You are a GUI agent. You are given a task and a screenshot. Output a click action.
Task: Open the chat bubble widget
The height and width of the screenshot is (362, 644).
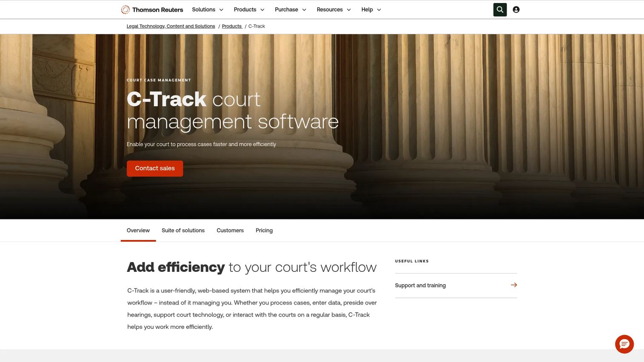click(624, 344)
